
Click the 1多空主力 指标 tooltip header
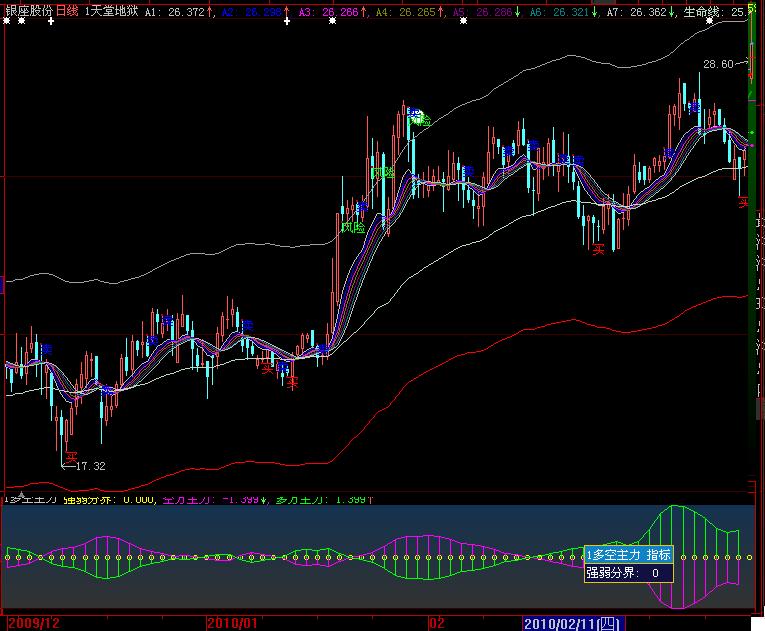coord(628,554)
